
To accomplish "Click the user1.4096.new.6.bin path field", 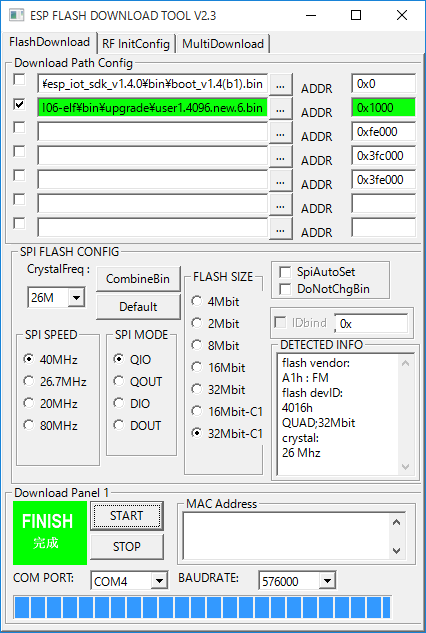I will (152, 108).
